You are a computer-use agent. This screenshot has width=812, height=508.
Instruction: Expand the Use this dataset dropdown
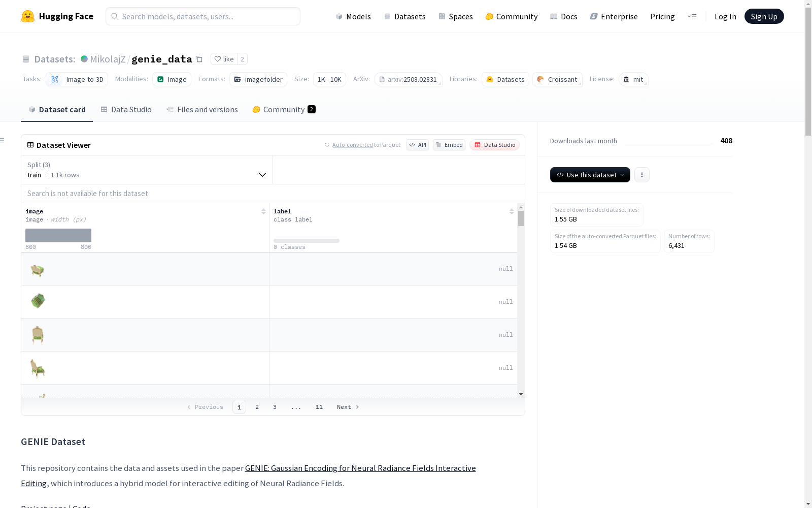[590, 175]
